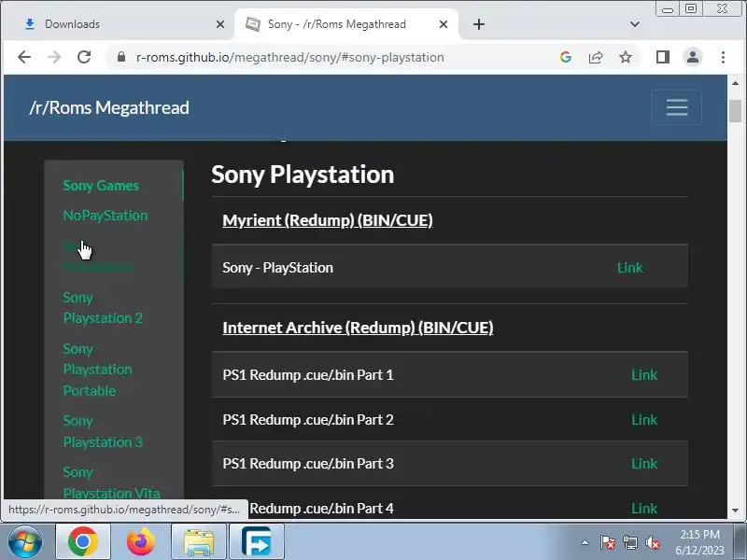Click Myrient (Redump) (BIN/CUE) heading

(x=328, y=220)
